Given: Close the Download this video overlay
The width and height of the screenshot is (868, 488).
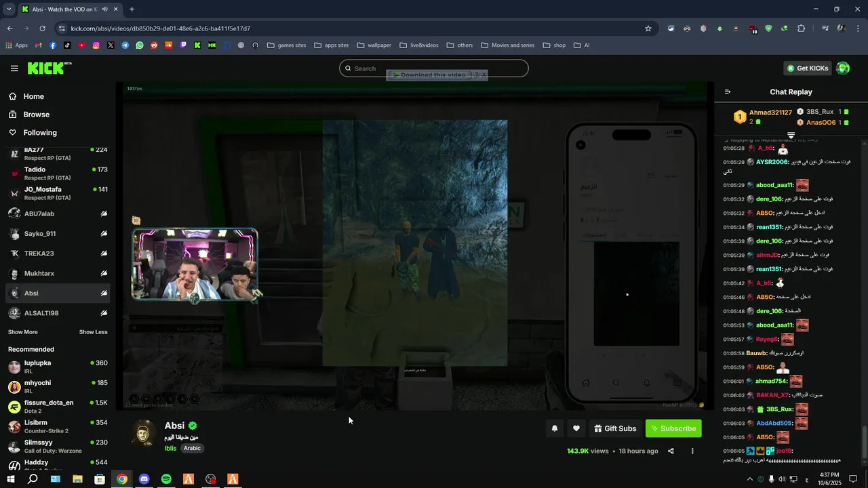Looking at the screenshot, I should pos(484,75).
